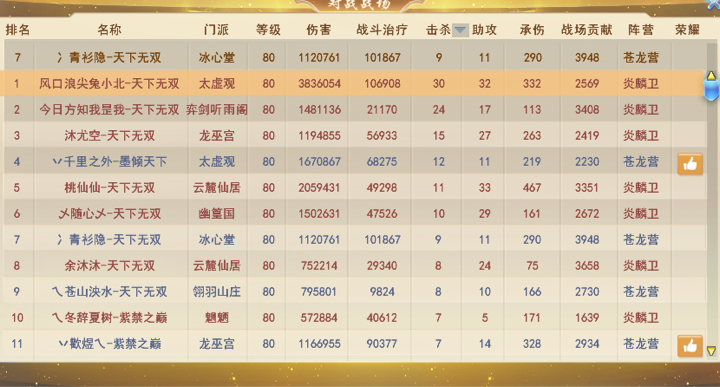Image resolution: width=720 pixels, height=387 pixels.
Task: Sort by 助攻 column header
Action: tap(484, 30)
